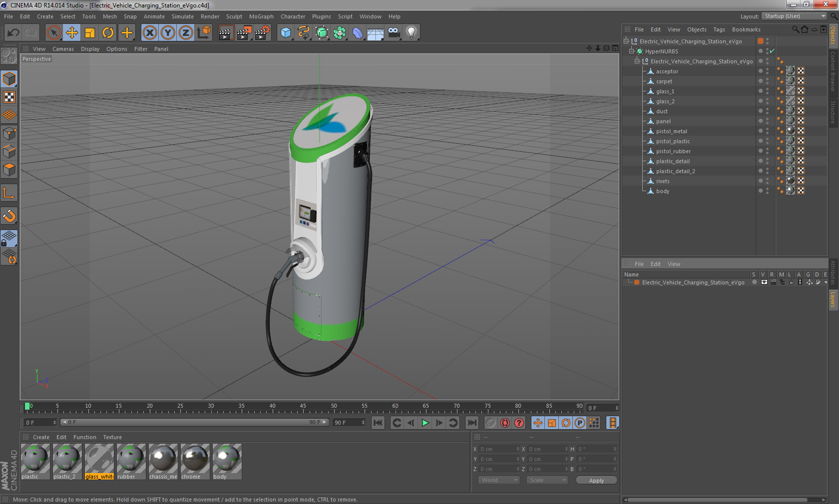Toggle Z axis lock
The width and height of the screenshot is (839, 504).
pyautogui.click(x=186, y=33)
